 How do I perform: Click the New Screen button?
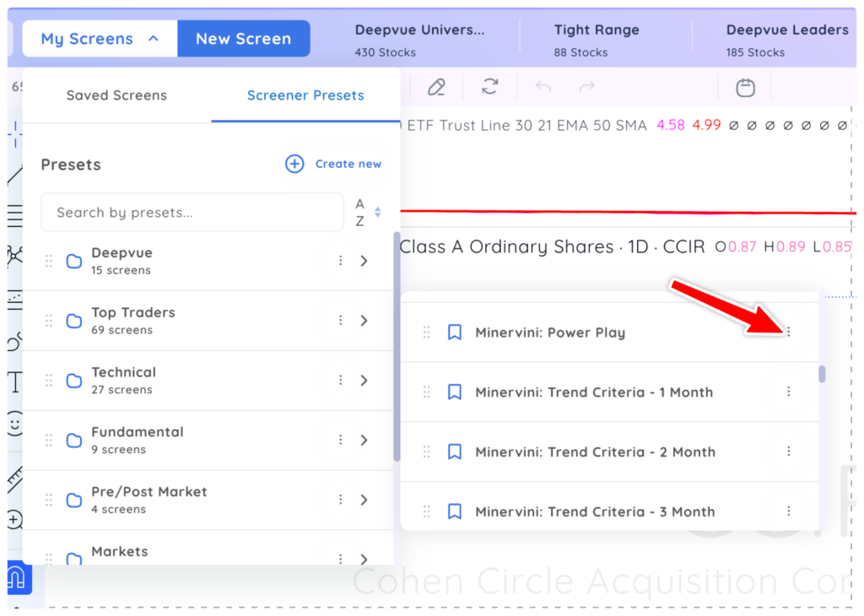(244, 39)
